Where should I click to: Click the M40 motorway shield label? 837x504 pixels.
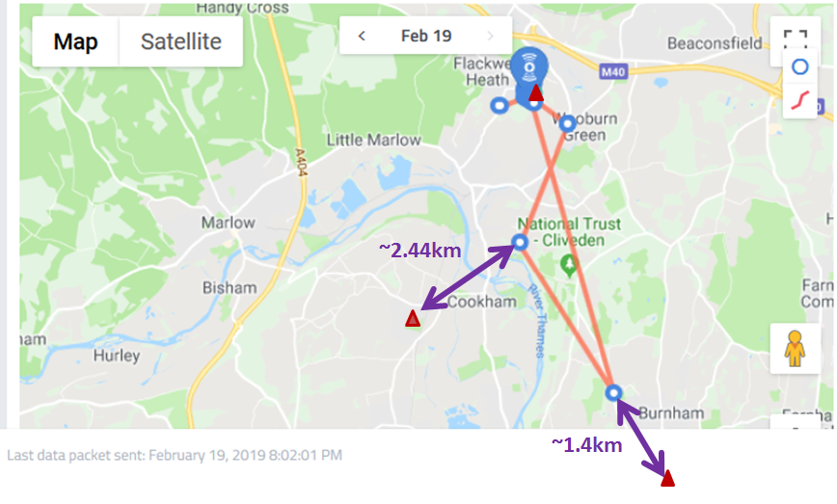(x=612, y=72)
